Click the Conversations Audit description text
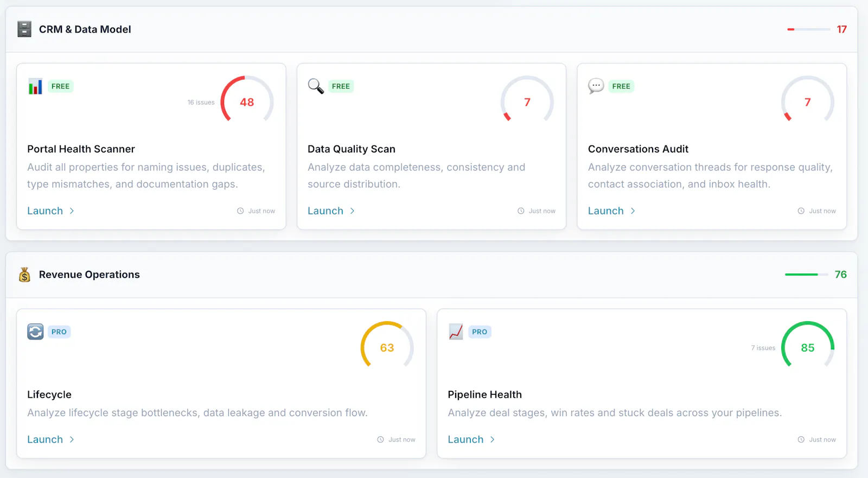 710,176
